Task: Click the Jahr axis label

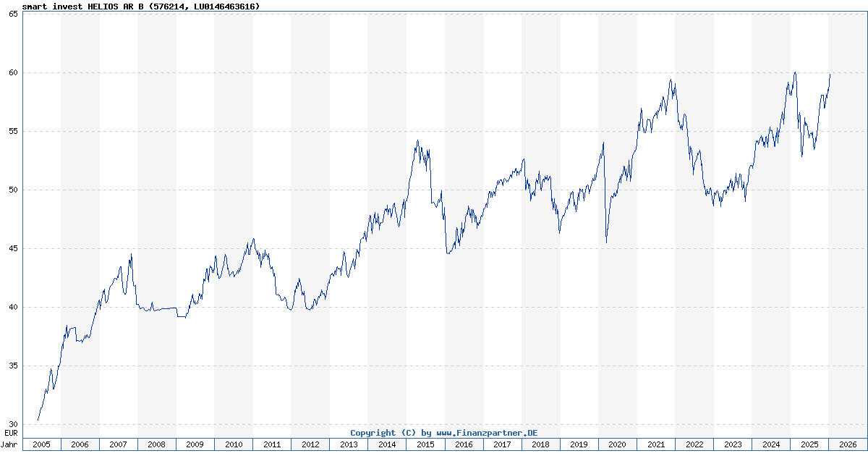Action: tap(10, 444)
